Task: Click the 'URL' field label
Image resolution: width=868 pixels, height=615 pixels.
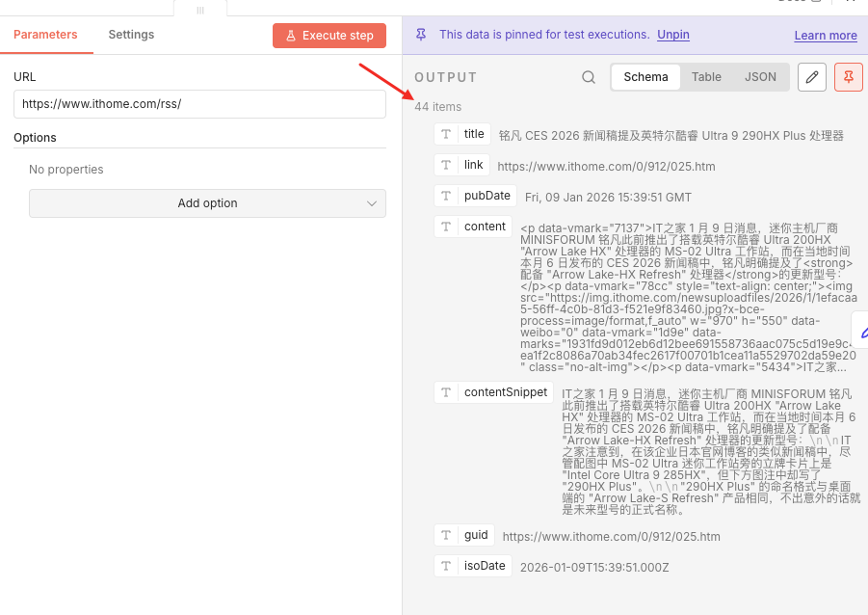Action: click(24, 77)
